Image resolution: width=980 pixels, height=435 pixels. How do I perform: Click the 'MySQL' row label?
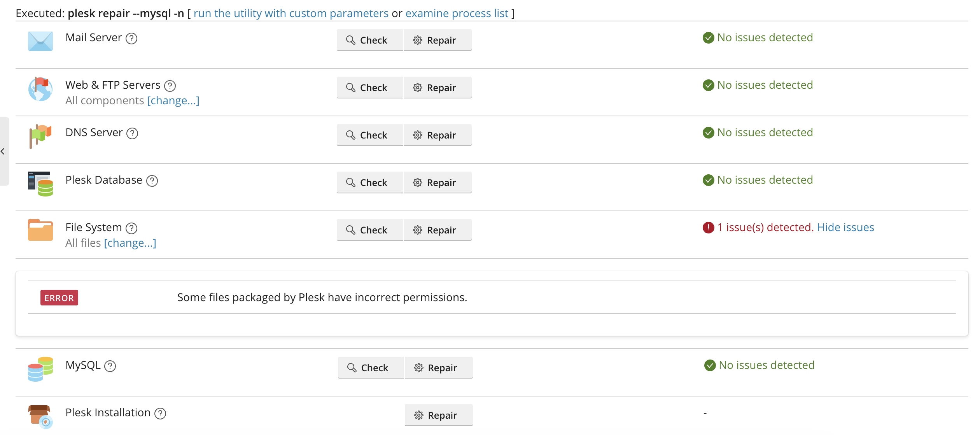point(83,365)
